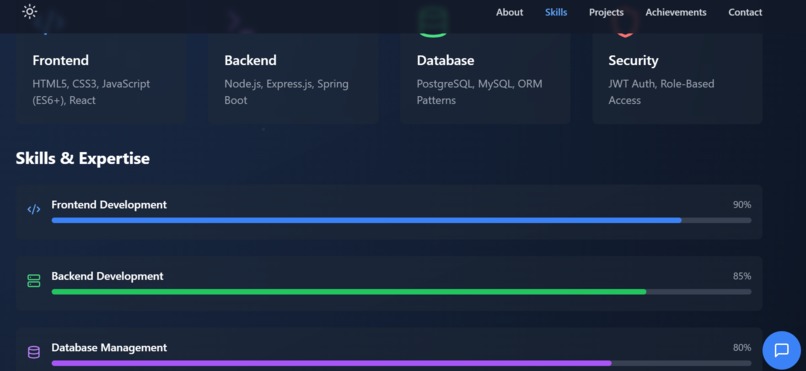The image size is (806, 371).
Task: Click the 80% value
Action: (x=742, y=348)
